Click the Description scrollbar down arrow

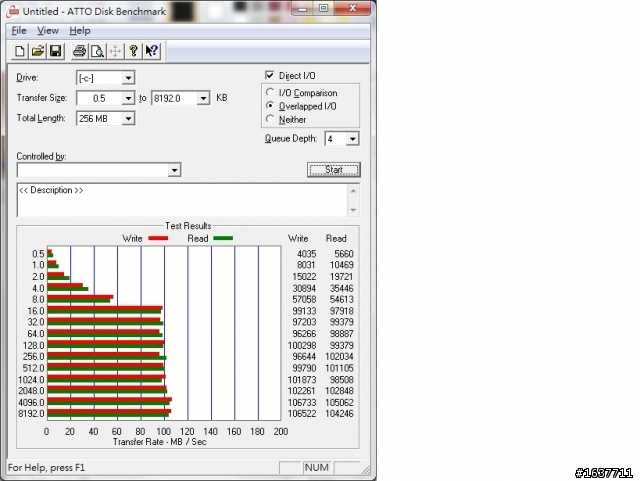coord(353,210)
